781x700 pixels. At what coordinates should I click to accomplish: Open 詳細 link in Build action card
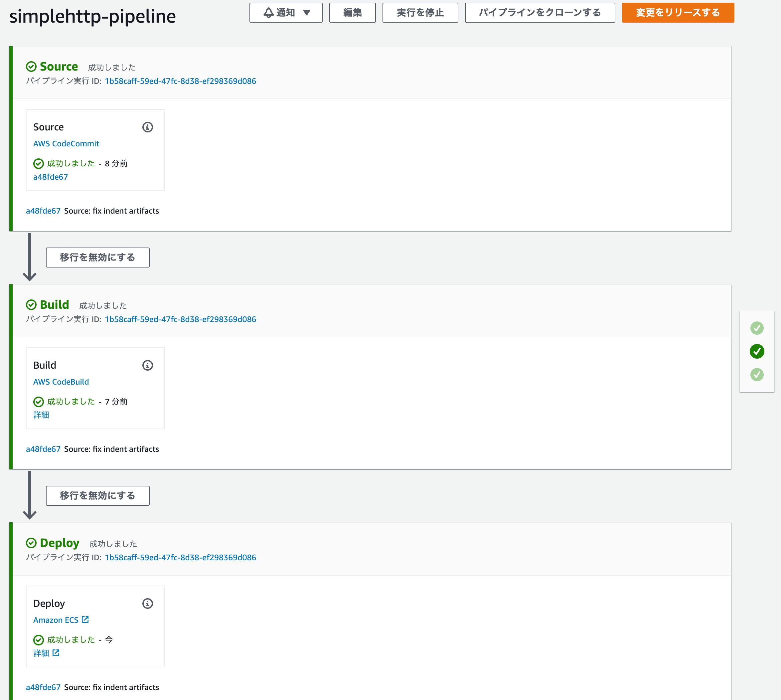pos(41,415)
